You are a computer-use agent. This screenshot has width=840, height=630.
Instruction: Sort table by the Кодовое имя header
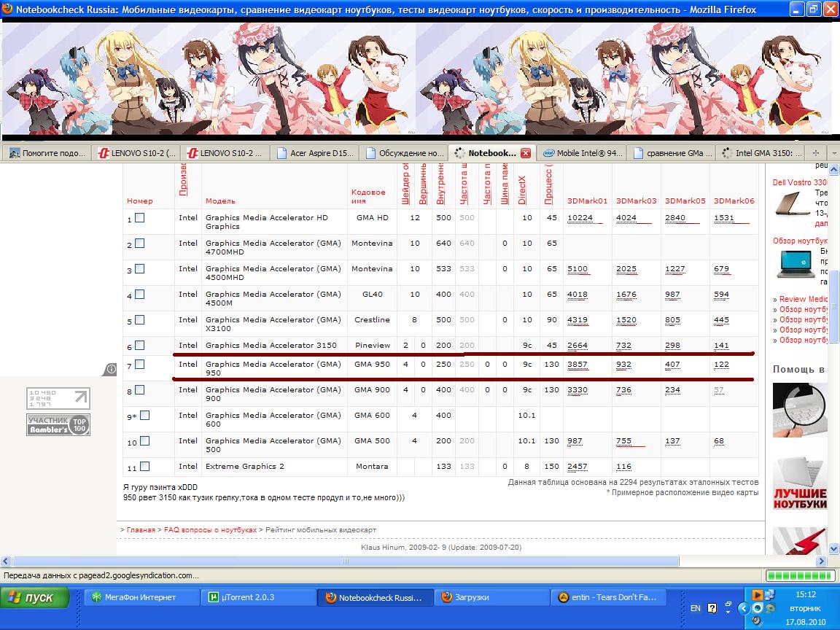coord(368,196)
